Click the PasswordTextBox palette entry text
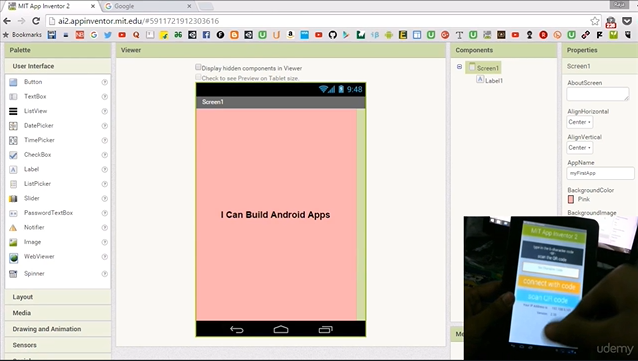Image resolution: width=638 pixels, height=361 pixels. [x=48, y=213]
